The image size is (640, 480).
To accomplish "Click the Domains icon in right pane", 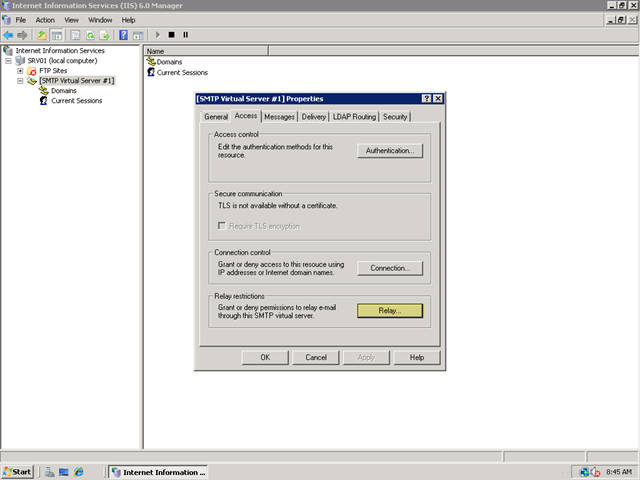I will click(x=151, y=62).
